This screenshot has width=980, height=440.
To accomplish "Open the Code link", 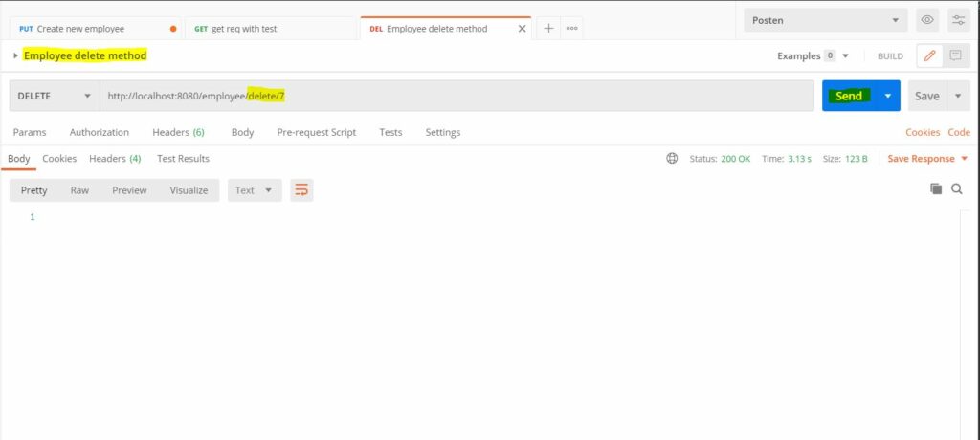I will 959,132.
